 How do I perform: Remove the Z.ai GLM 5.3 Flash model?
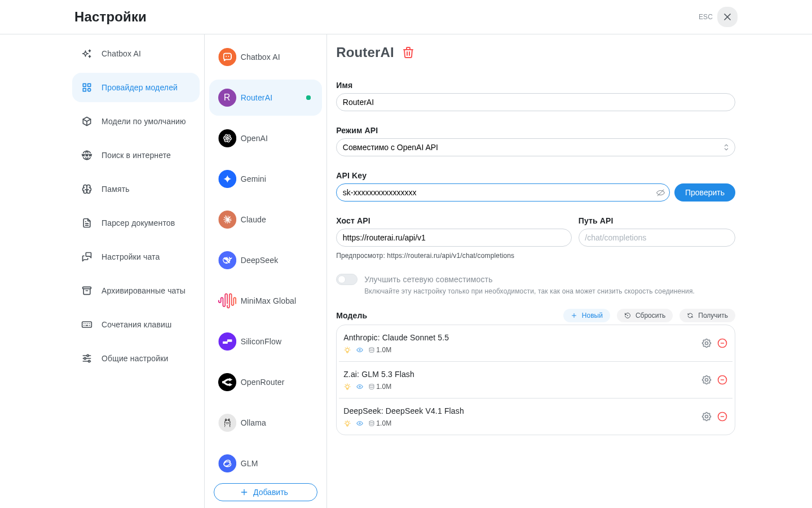722,380
